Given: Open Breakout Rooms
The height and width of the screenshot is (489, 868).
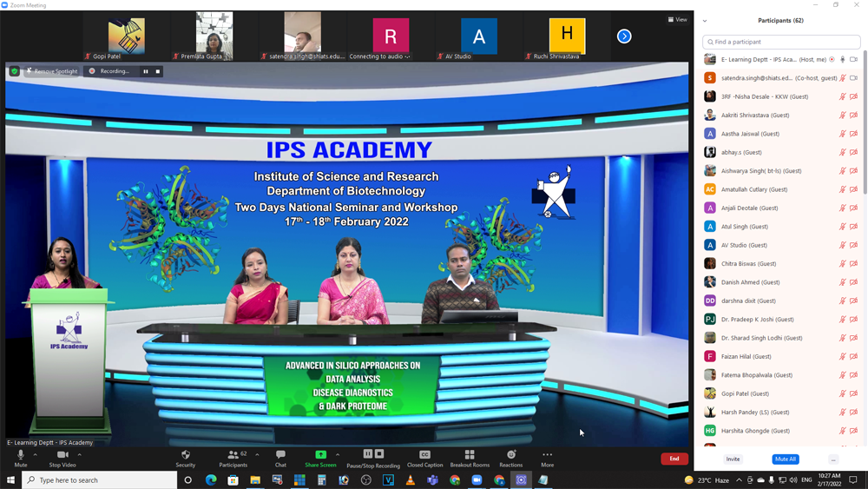Looking at the screenshot, I should [x=470, y=458].
